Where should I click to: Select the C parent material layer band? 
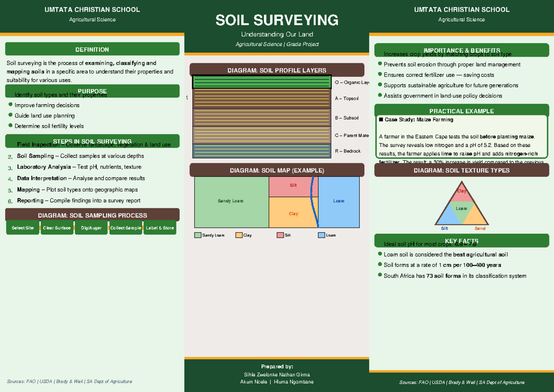[262, 135]
